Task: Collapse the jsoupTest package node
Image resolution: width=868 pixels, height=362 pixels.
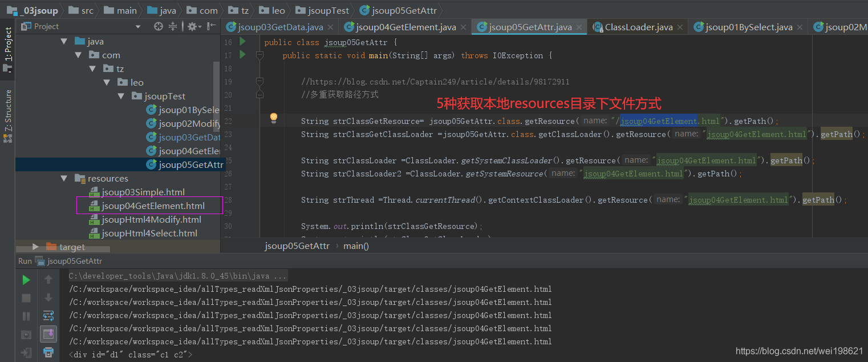Action: pos(121,96)
